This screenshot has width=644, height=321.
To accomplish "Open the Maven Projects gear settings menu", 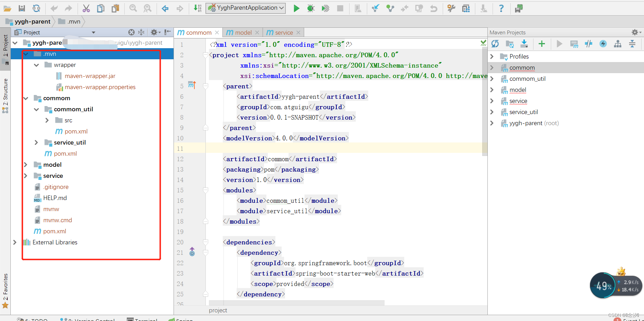I will click(636, 32).
